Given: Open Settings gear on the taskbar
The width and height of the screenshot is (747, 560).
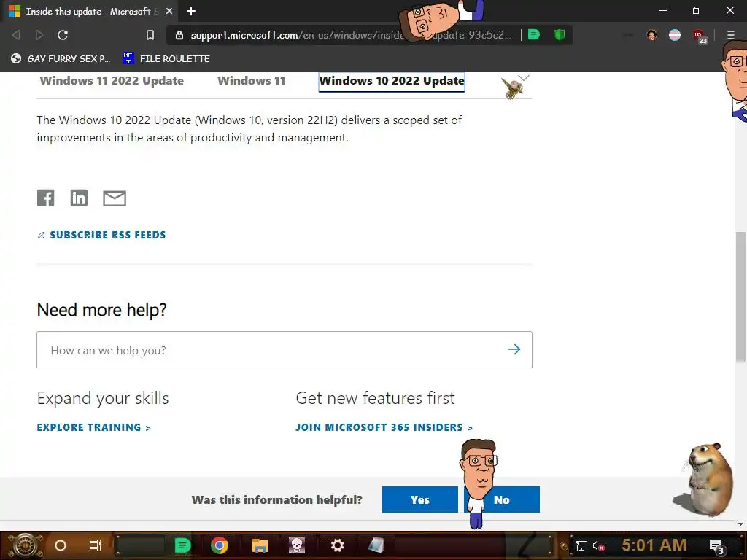Looking at the screenshot, I should [x=337, y=545].
